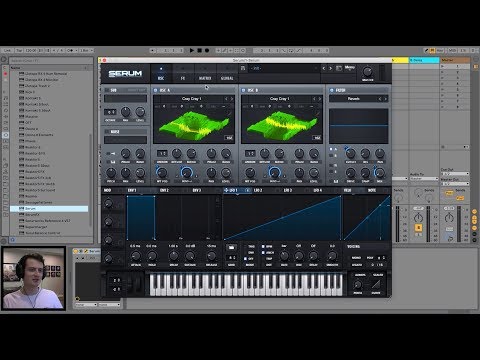
Task: Select next OSC B wavetable arrow
Action: [x=320, y=99]
